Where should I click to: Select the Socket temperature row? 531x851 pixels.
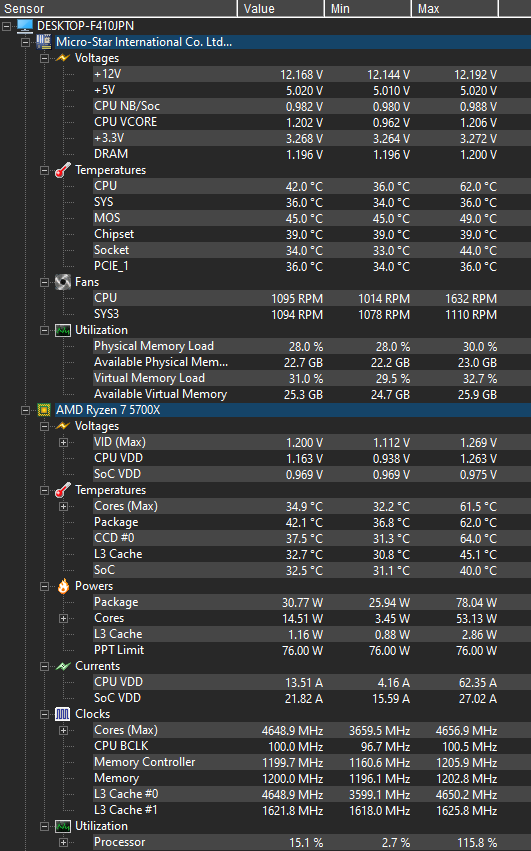tap(312, 250)
